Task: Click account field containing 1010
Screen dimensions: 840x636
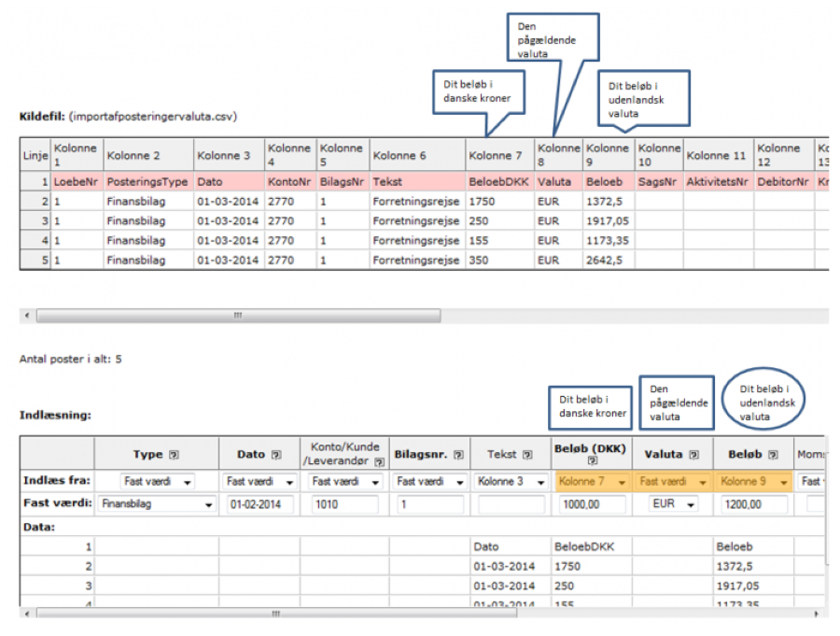Action: click(x=343, y=505)
